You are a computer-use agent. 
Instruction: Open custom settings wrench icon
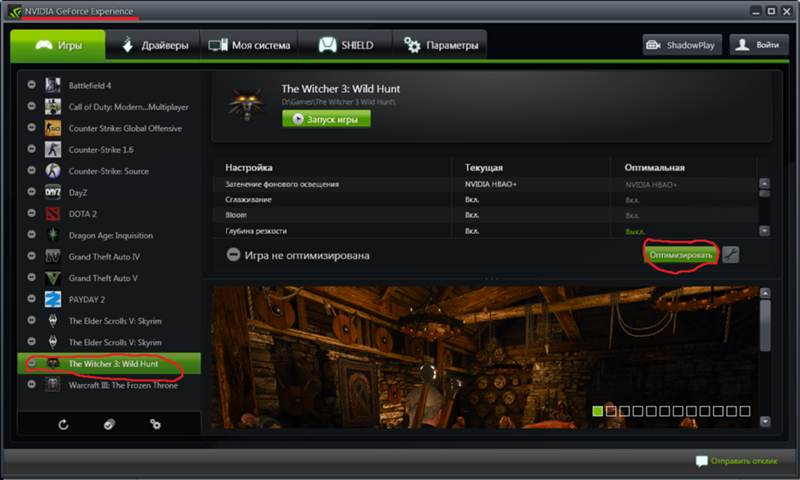(731, 255)
